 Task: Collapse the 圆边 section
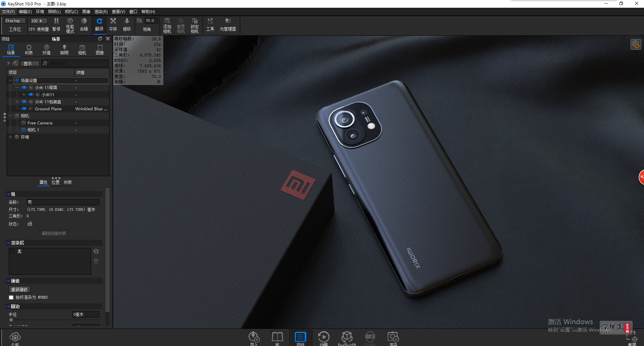click(8, 306)
